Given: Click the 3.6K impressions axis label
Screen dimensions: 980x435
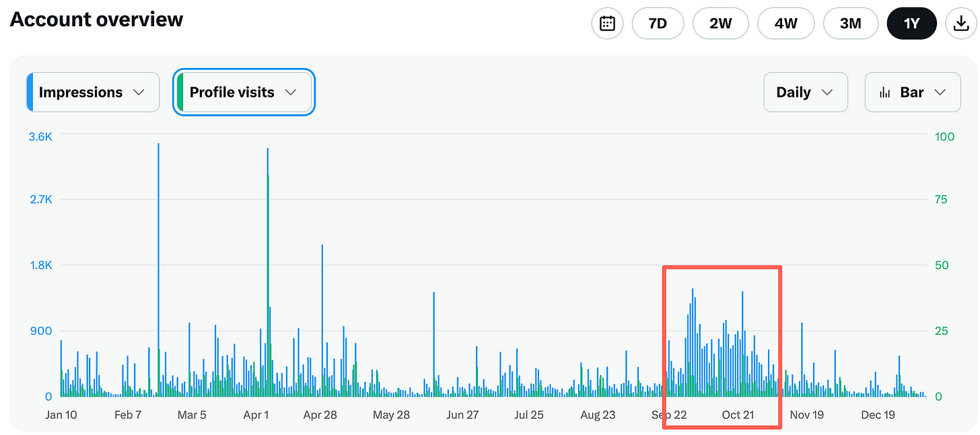Looking at the screenshot, I should (40, 136).
